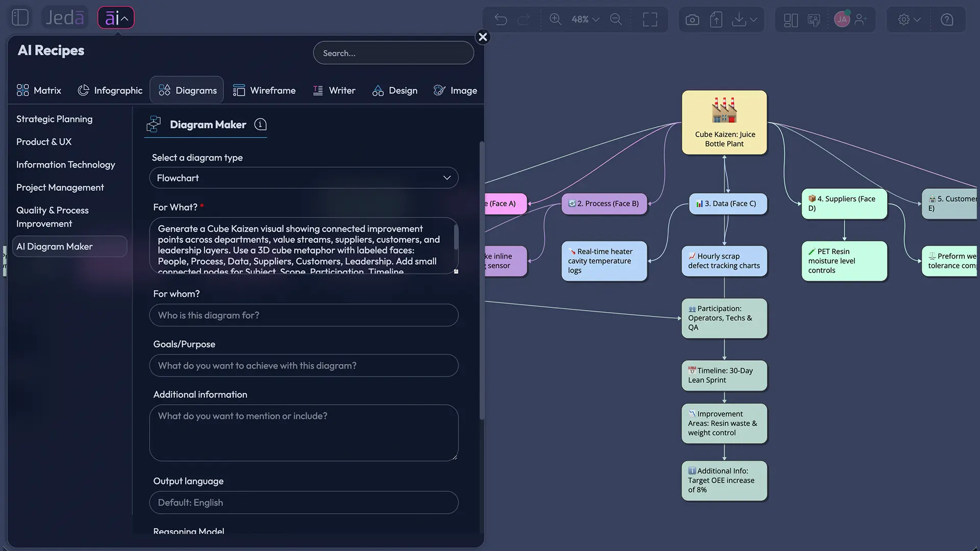Click the download icon
This screenshot has height=551, width=980.
click(739, 19)
